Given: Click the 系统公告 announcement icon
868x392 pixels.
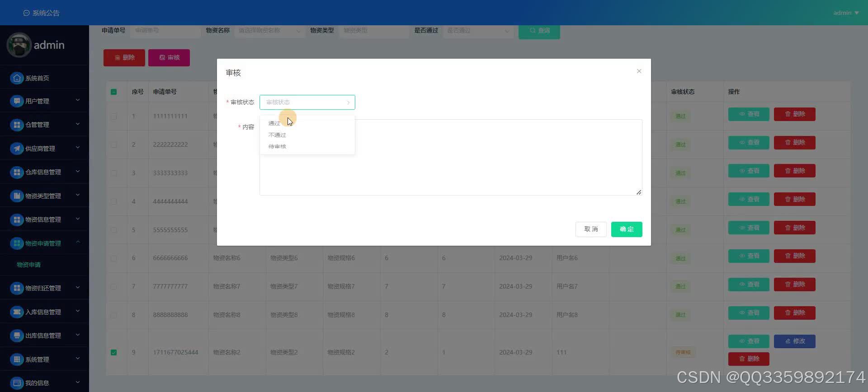Looking at the screenshot, I should [x=26, y=13].
